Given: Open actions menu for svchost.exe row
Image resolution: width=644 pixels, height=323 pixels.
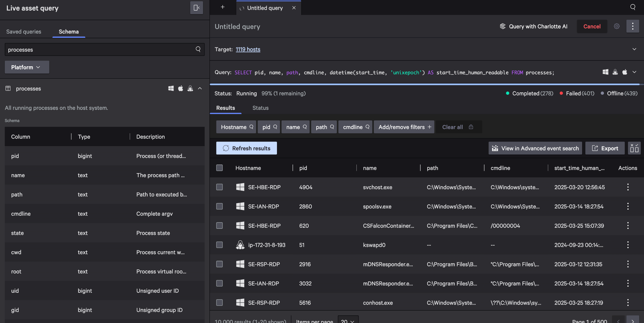Looking at the screenshot, I should point(628,187).
